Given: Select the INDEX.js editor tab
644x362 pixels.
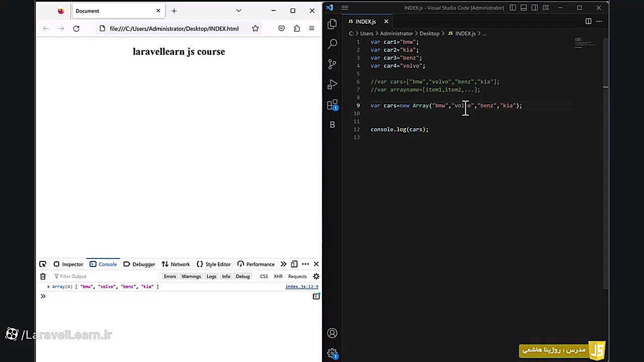Looking at the screenshot, I should pyautogui.click(x=366, y=21).
